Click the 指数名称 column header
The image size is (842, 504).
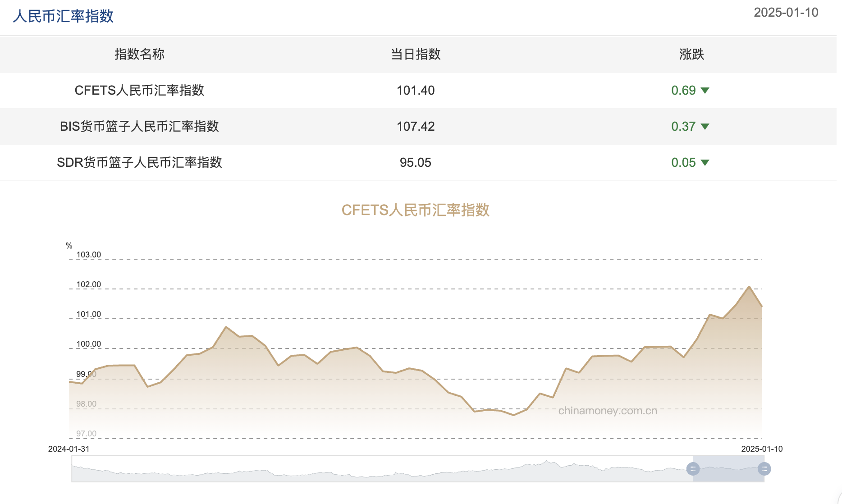point(139,55)
